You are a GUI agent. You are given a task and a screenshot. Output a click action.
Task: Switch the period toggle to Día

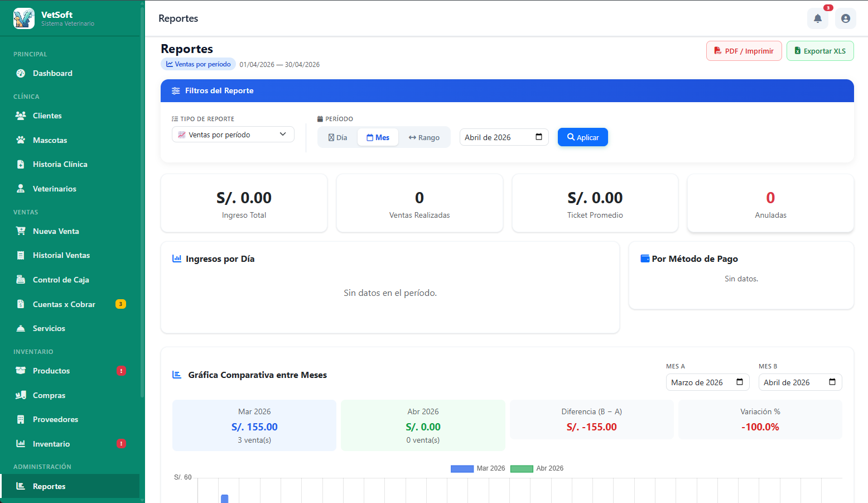(x=338, y=137)
